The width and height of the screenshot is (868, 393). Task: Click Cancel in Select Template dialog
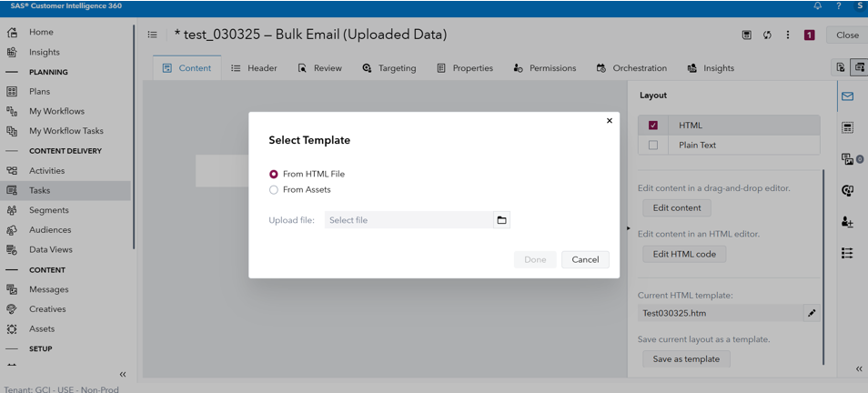click(x=585, y=259)
